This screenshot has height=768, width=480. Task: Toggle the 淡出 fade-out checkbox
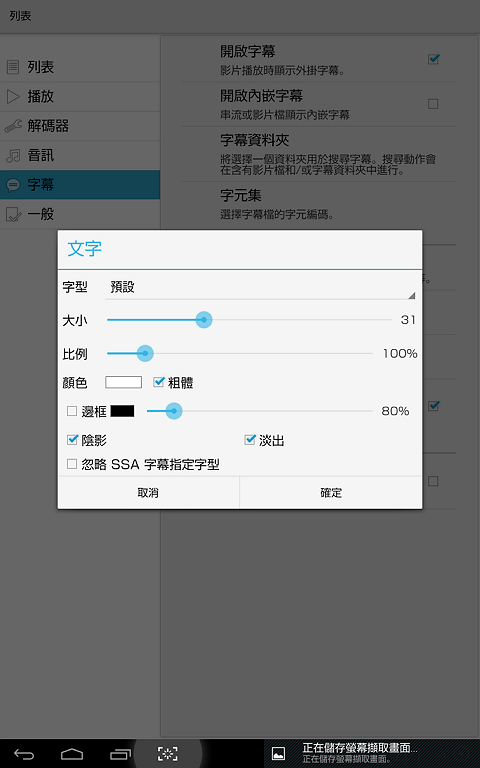pos(250,439)
